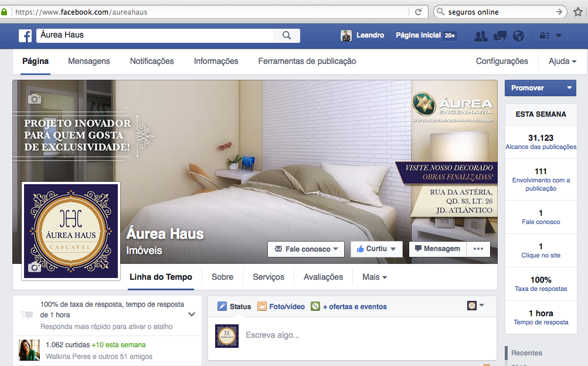Click the Mensagem button
The height and width of the screenshot is (366, 588).
437,249
